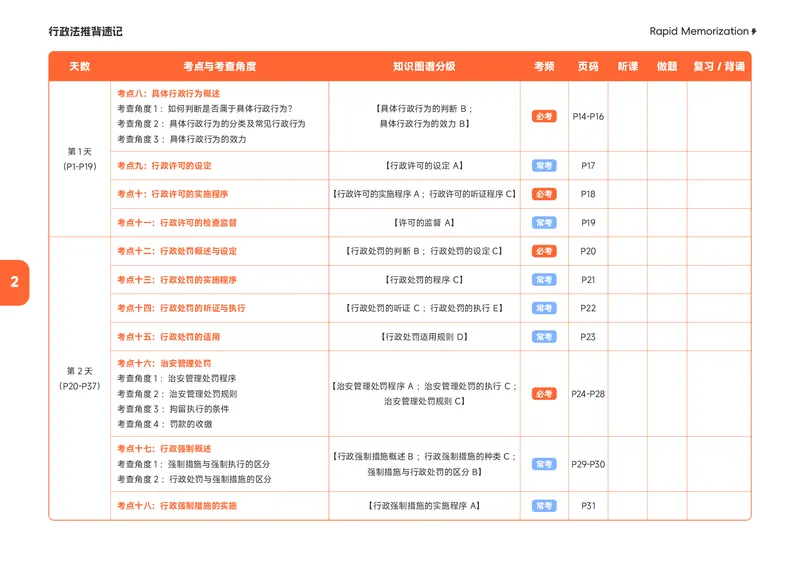This screenshot has width=800, height=566.
Task: Click the 考点与考查角度 column header
Action: pyautogui.click(x=219, y=66)
